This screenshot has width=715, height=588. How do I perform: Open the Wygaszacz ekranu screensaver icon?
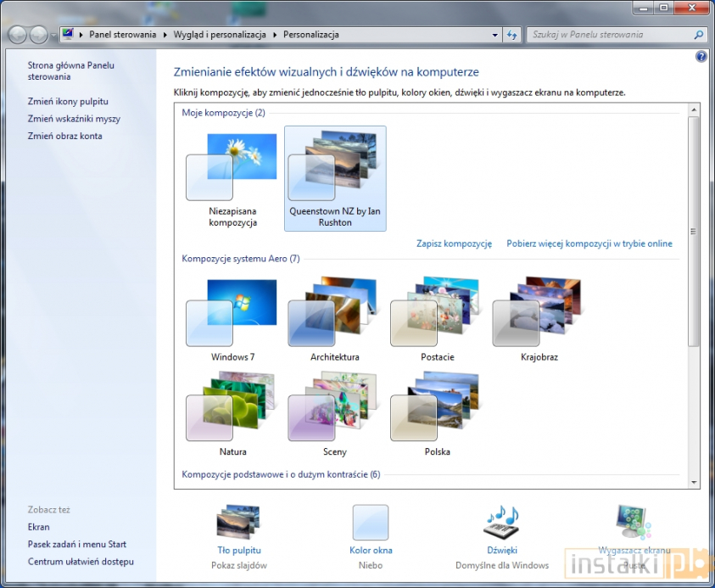coord(632,522)
